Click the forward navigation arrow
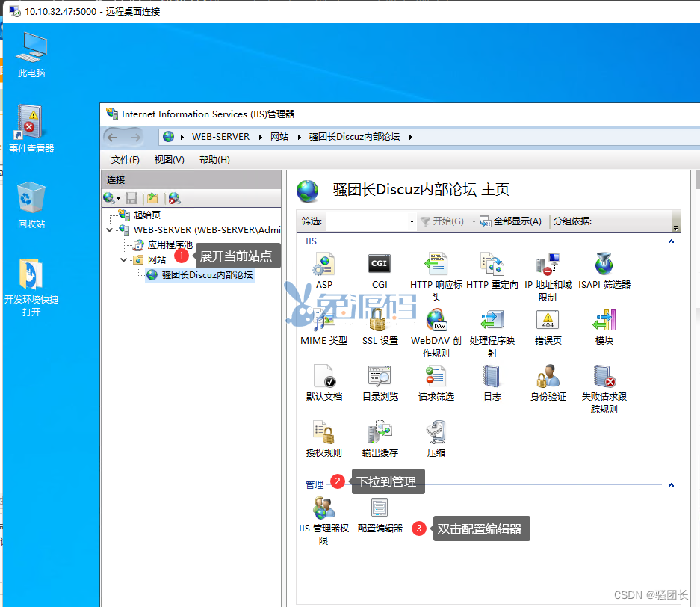 click(x=136, y=137)
